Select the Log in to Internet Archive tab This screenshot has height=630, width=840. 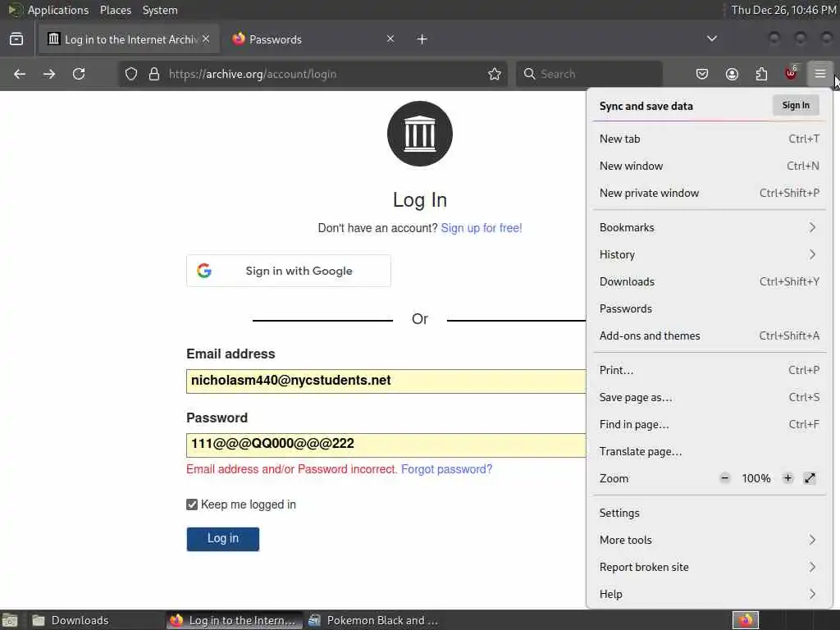click(x=129, y=39)
